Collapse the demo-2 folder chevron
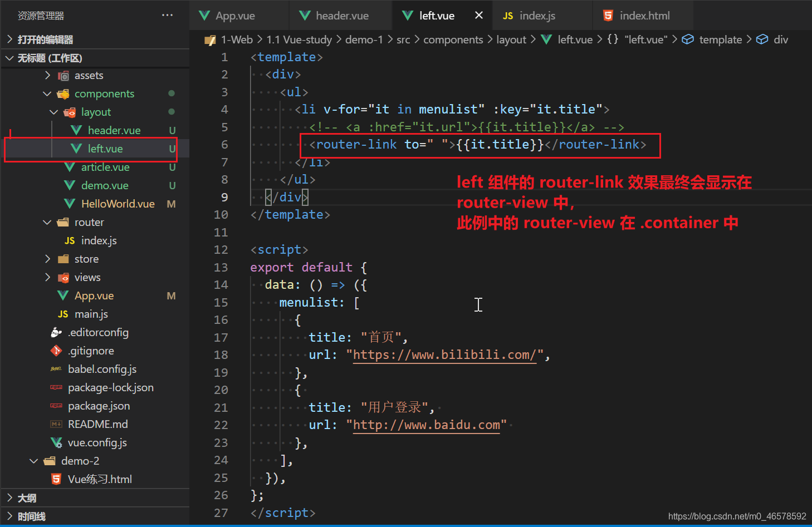 [x=34, y=461]
